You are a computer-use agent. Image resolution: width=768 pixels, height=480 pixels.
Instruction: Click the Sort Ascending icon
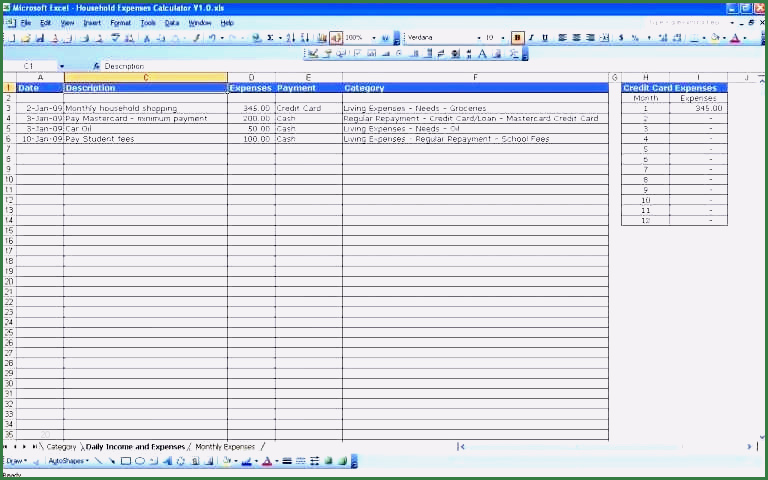click(290, 38)
